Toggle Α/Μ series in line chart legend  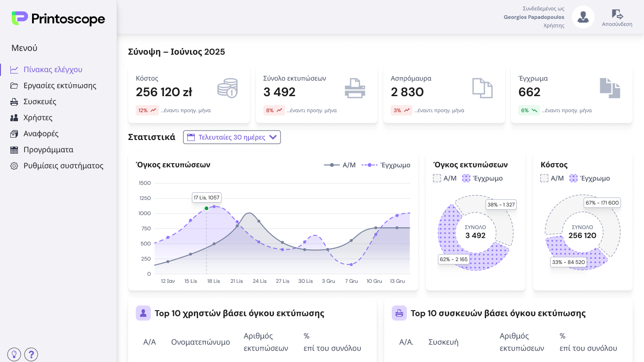coord(340,165)
